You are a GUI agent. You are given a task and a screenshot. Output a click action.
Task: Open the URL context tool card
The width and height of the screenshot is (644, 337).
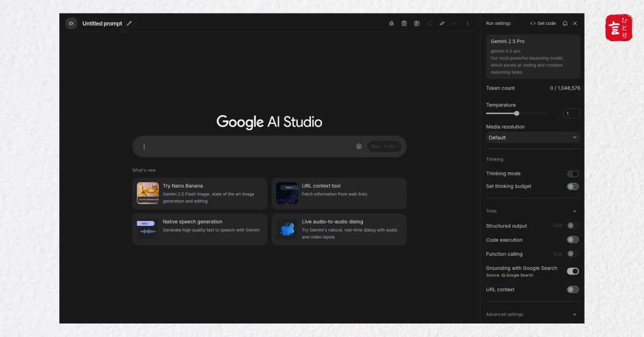(339, 193)
